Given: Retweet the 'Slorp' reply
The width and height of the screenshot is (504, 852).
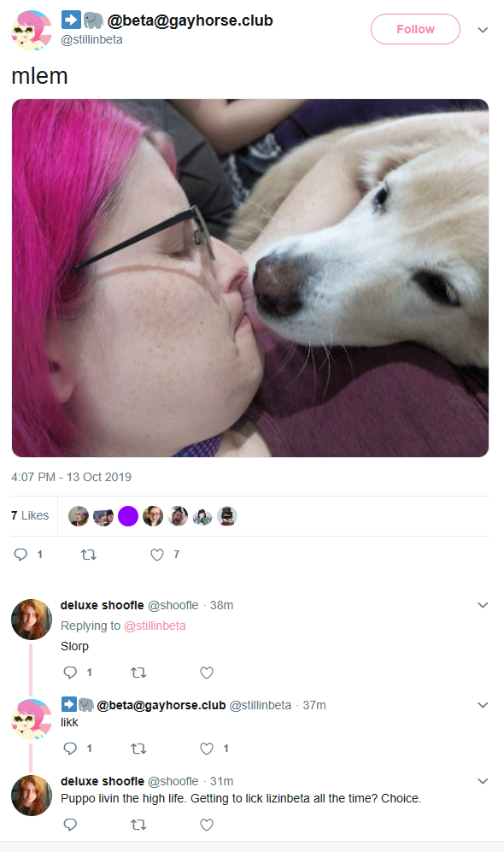Looking at the screenshot, I should click(138, 673).
